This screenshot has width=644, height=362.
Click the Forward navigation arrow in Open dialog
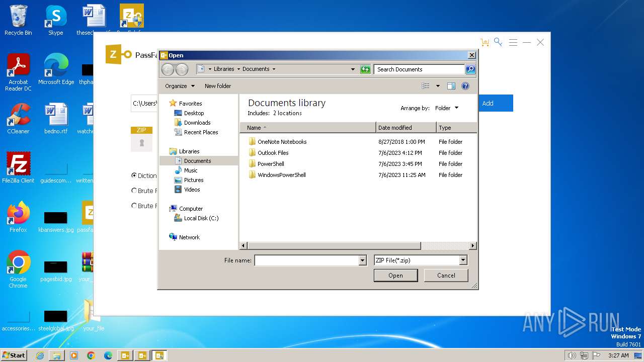tap(182, 69)
